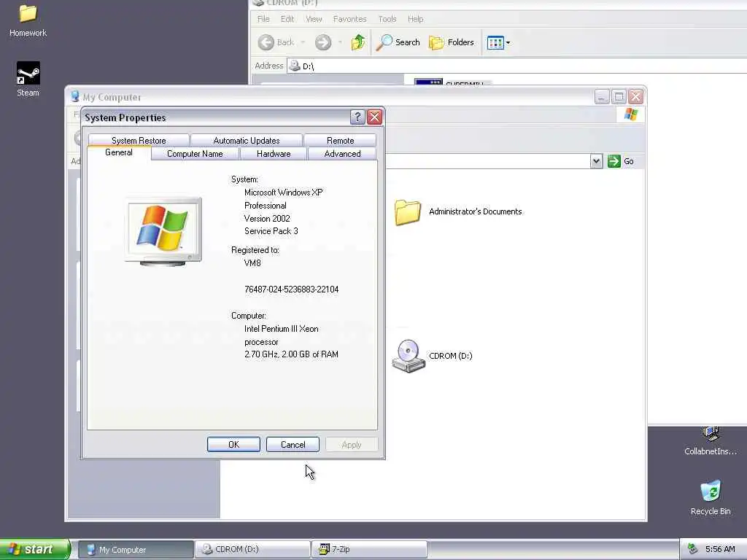The width and height of the screenshot is (747, 560).
Task: Switch to Advanced tab
Action: 342,154
